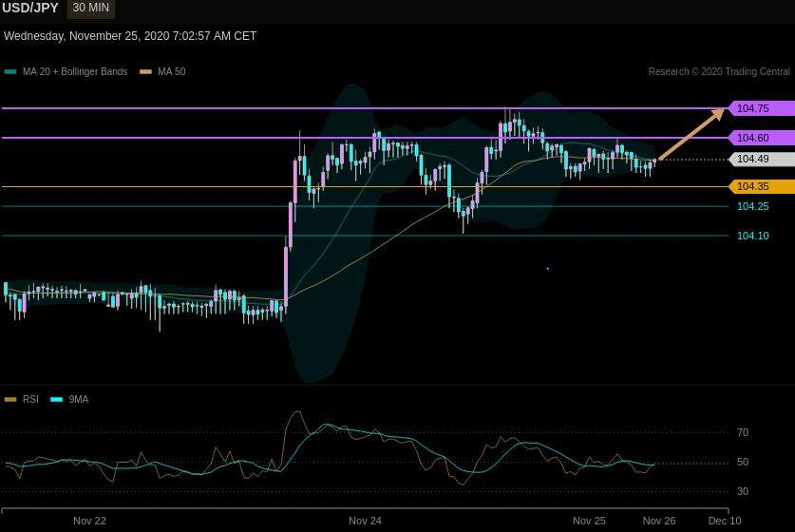Screen dimensions: 795x532
Task: Click the Nov 22 date axis label
Action: (89, 521)
